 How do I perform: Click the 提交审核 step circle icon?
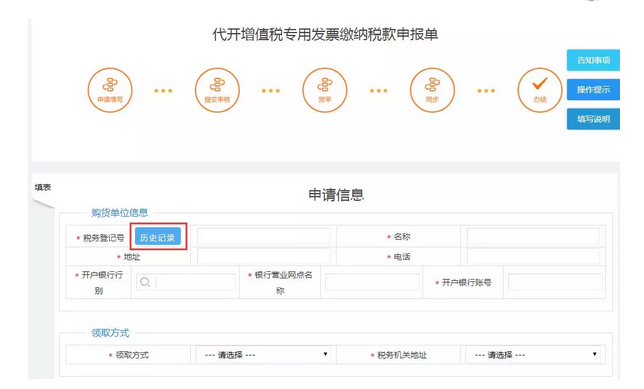click(217, 90)
